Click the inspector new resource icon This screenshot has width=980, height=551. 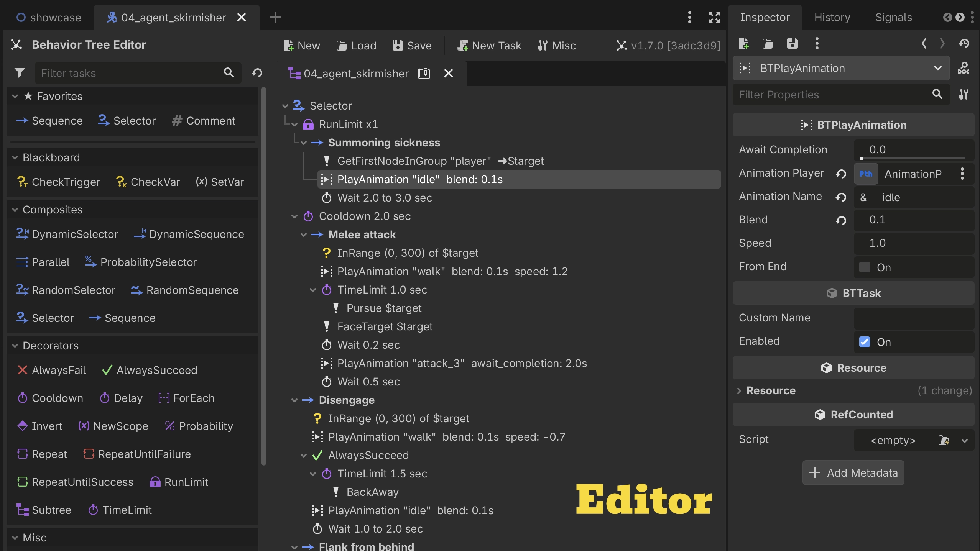click(x=743, y=44)
